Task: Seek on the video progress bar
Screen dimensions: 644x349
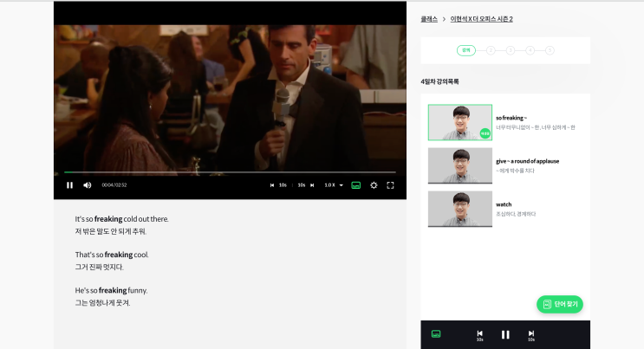Action: tap(230, 172)
